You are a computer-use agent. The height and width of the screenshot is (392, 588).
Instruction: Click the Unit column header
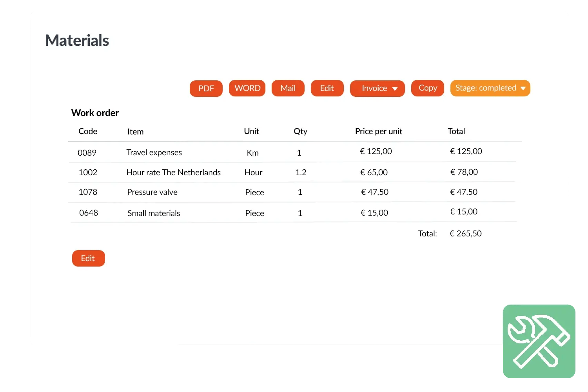(251, 131)
